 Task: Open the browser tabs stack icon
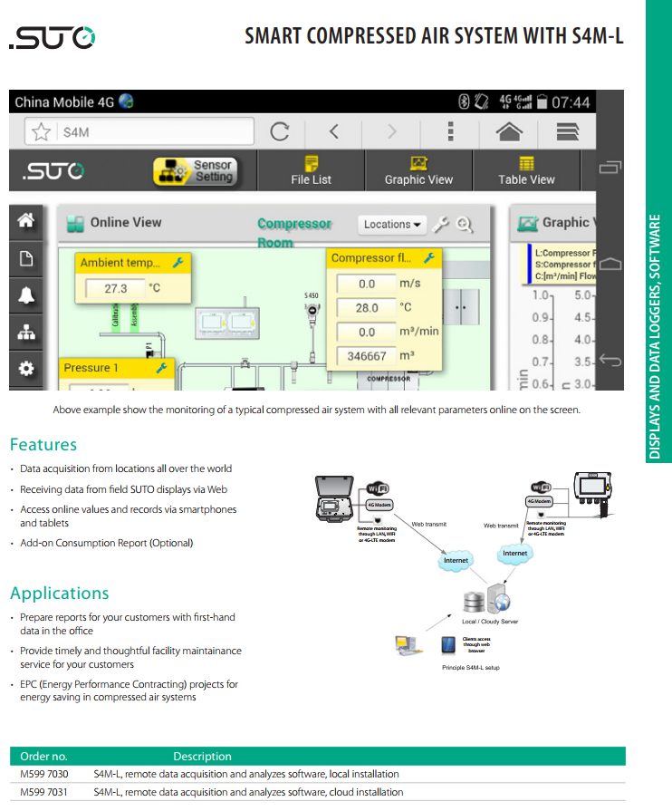coord(567,131)
